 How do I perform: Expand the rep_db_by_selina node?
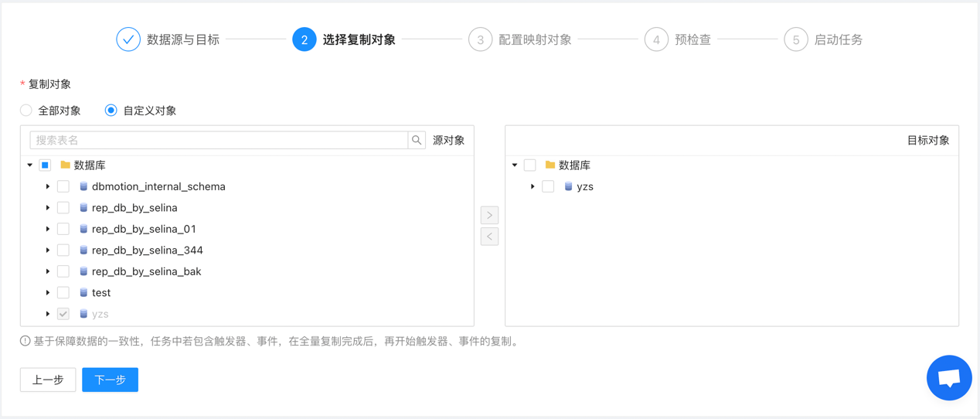click(x=48, y=208)
